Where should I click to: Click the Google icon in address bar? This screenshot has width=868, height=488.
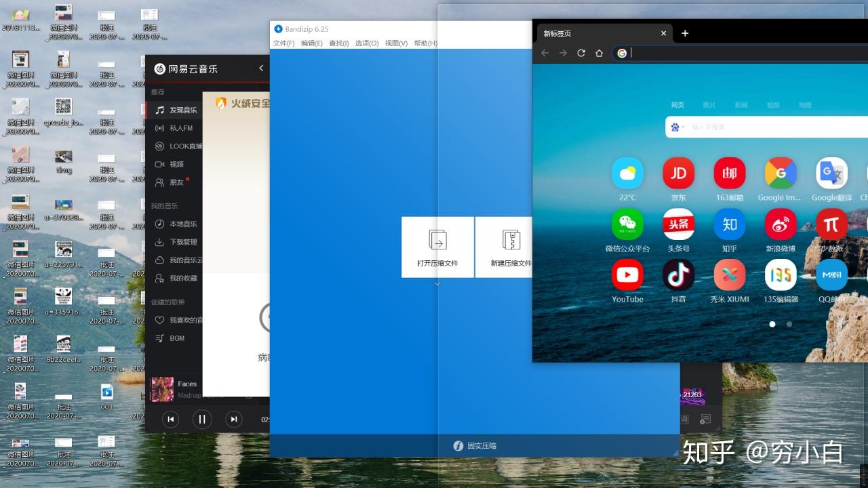click(622, 53)
